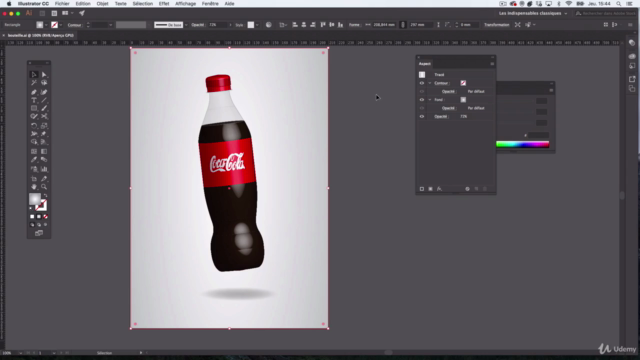Select the Magic Wand tool
The image size is (640, 360).
pos(34,83)
